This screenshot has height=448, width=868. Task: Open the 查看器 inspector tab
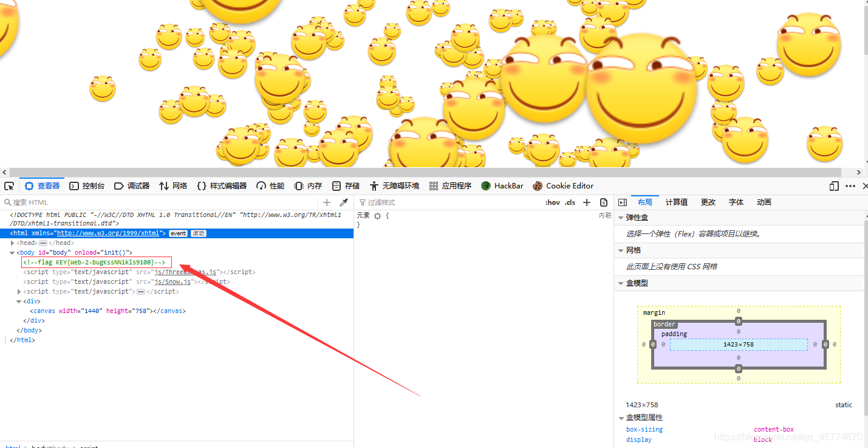43,186
